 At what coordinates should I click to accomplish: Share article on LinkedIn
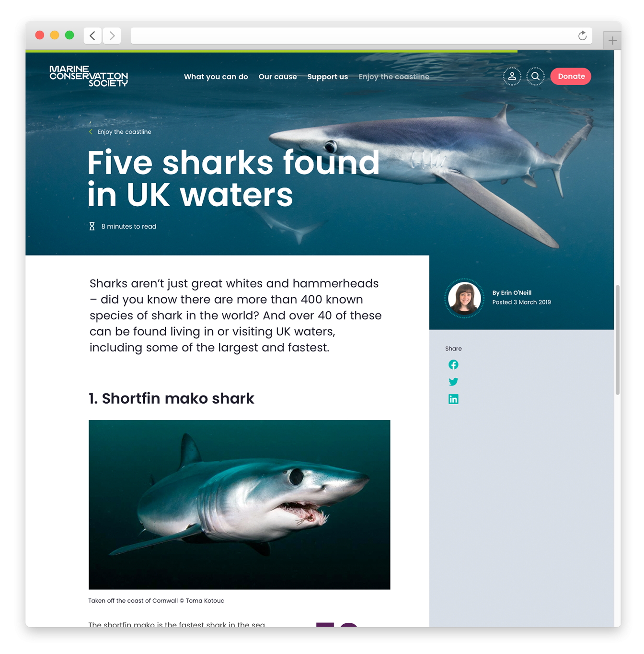[453, 399]
